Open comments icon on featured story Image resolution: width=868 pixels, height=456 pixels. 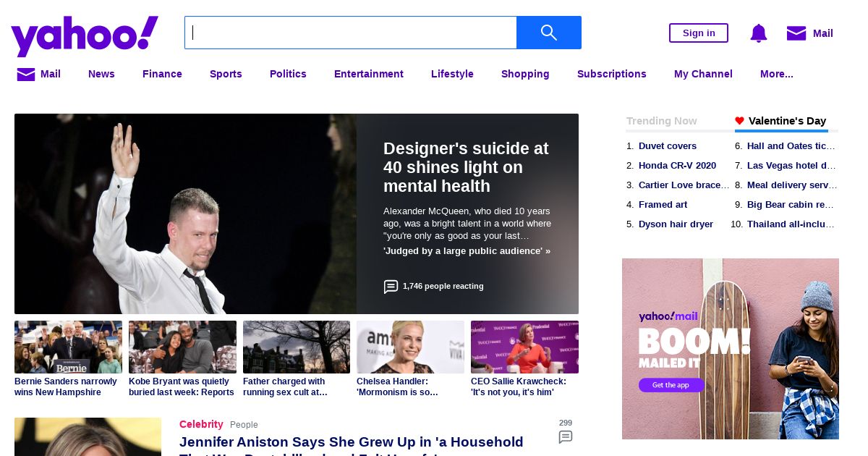point(391,287)
